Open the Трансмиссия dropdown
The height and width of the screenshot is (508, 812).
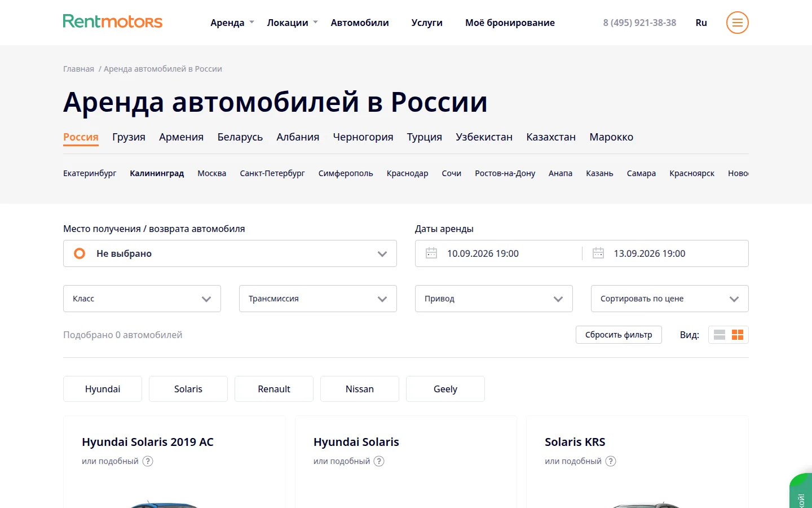point(318,299)
